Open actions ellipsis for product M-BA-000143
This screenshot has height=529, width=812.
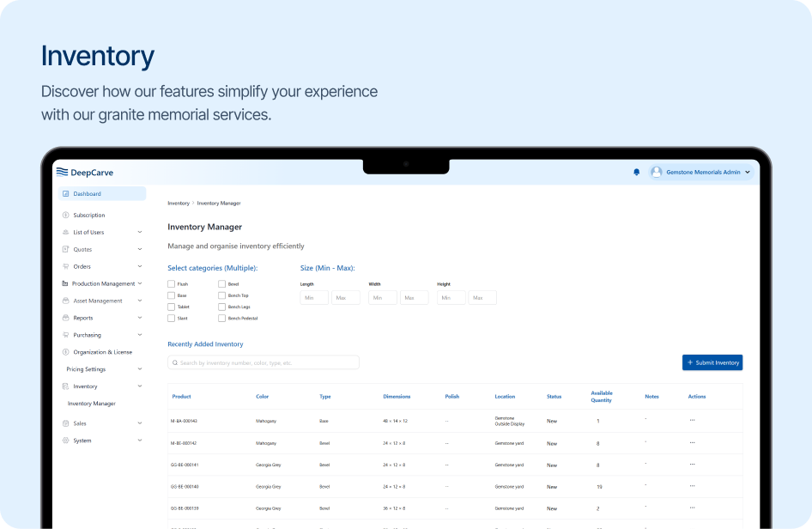click(692, 421)
